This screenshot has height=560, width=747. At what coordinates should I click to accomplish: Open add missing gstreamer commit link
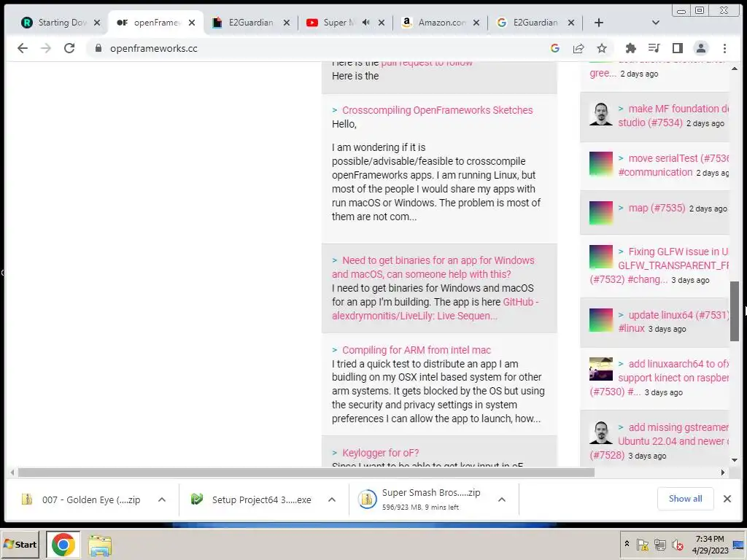tap(659, 441)
